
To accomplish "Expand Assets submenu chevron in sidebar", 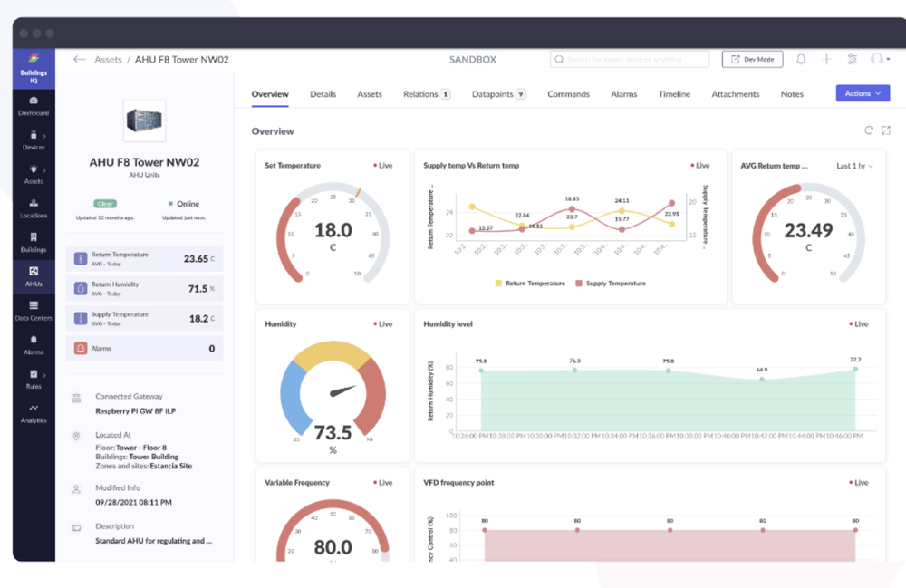I will [x=44, y=170].
